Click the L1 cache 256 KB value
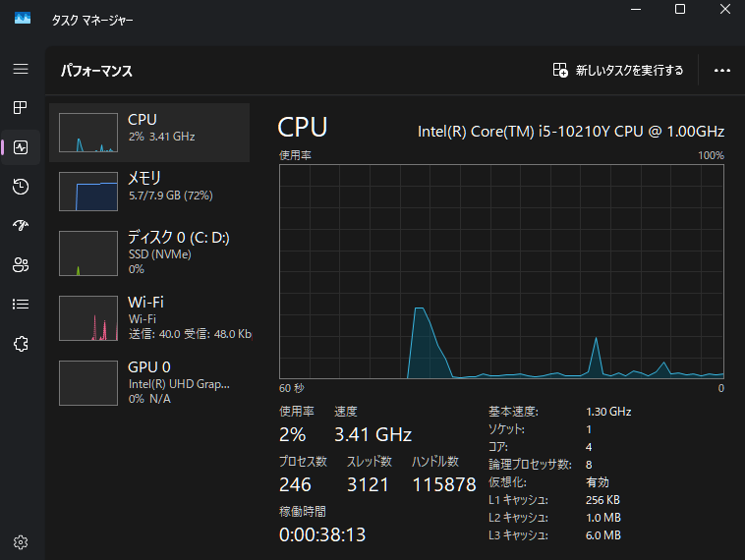 (602, 500)
